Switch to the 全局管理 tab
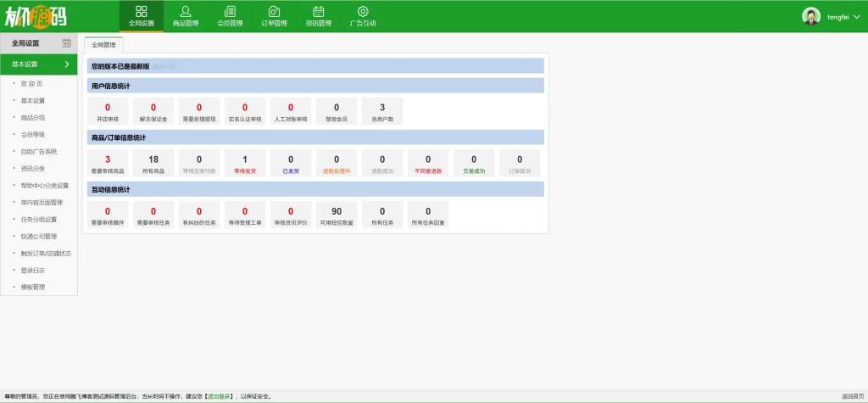 103,45
